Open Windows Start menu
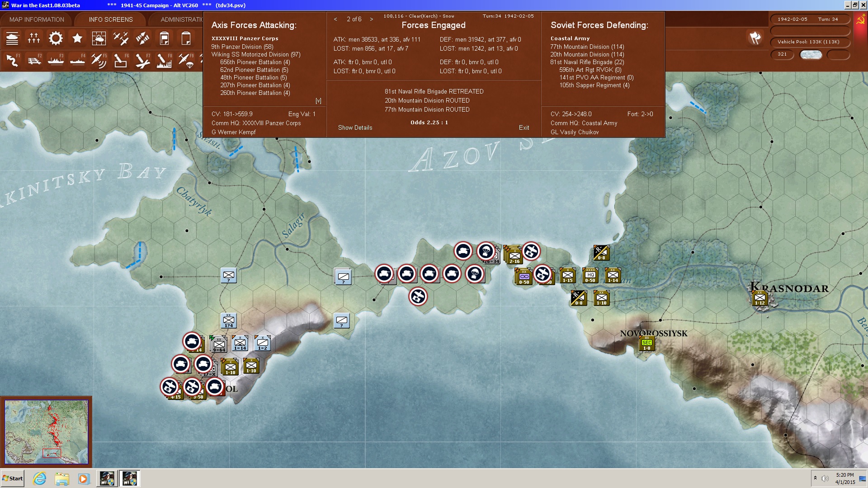The width and height of the screenshot is (868, 488). (13, 479)
